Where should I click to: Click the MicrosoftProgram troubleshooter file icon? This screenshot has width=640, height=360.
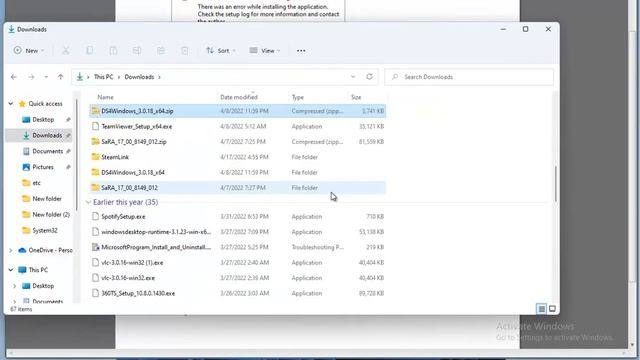96,247
